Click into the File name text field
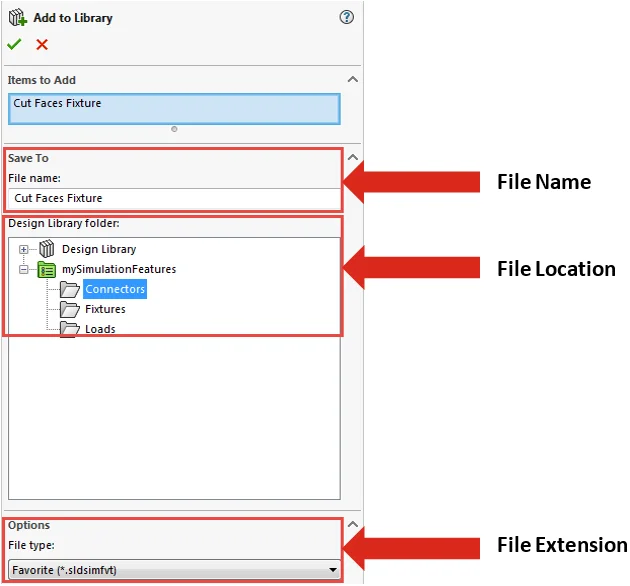The height and width of the screenshot is (586, 630). (x=174, y=199)
